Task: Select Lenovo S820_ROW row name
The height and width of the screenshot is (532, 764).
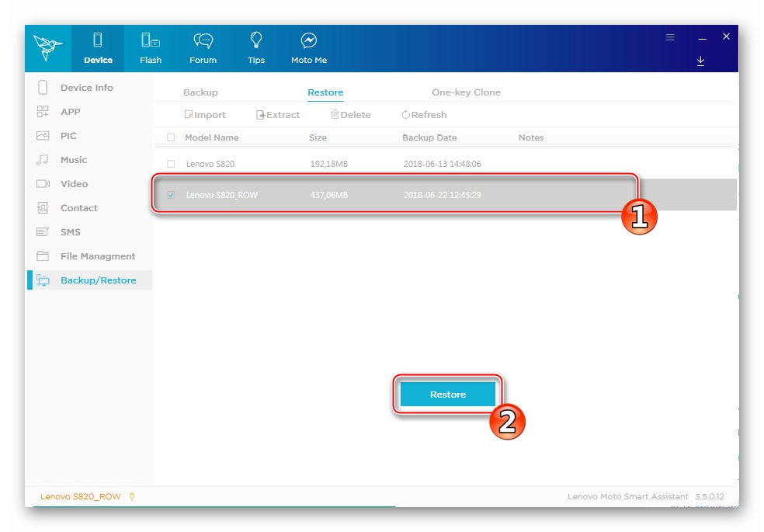Action: tap(222, 195)
